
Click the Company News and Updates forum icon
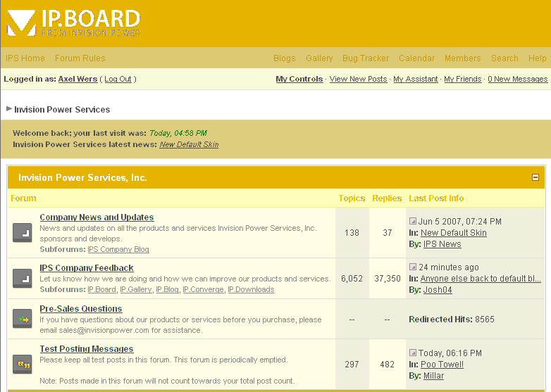click(22, 233)
